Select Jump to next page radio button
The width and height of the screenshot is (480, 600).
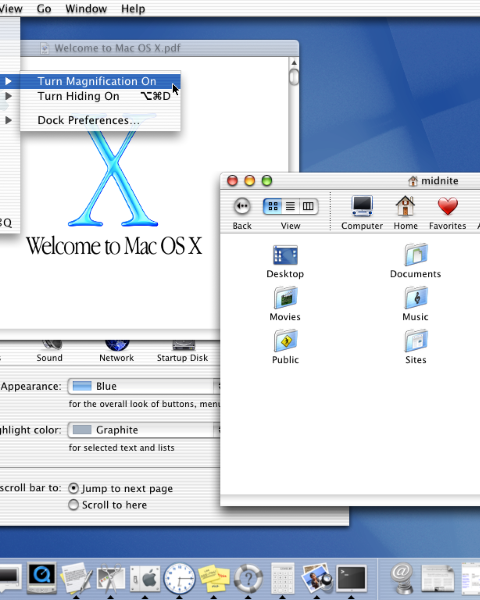(73, 489)
